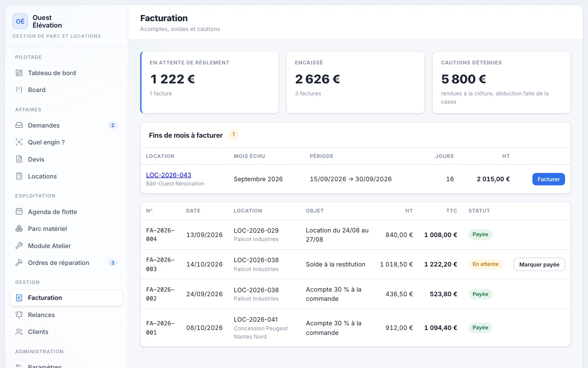Click the Bâti-Ouest Rénovation client text
Screen dimensions: 588x368
tap(175, 184)
